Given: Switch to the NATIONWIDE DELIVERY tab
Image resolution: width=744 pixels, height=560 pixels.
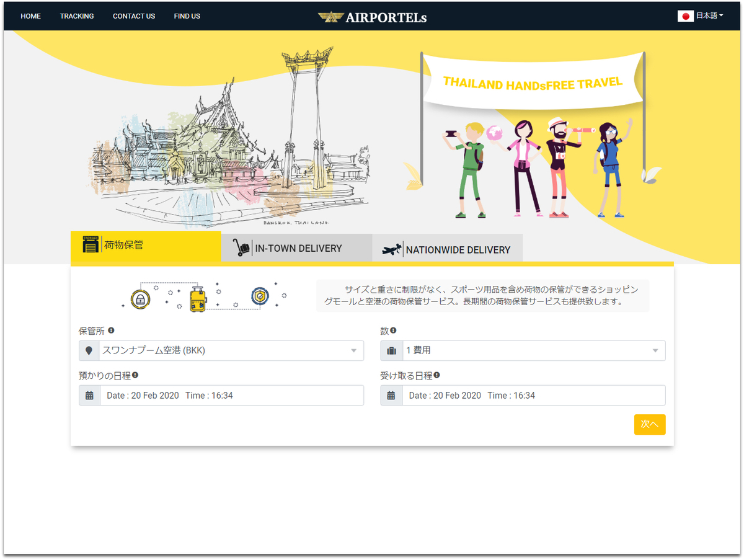Looking at the screenshot, I should [448, 248].
